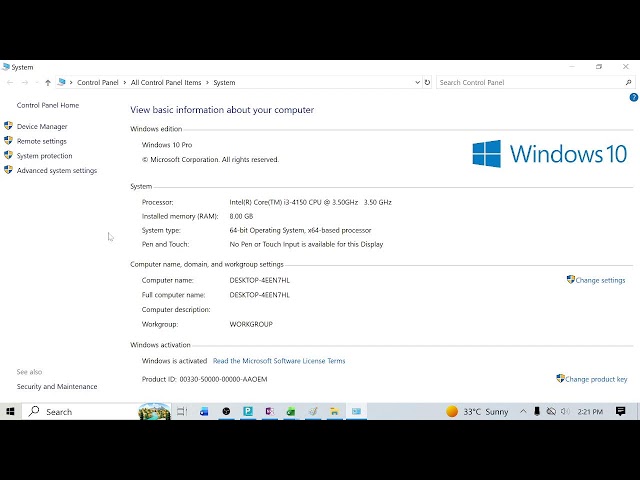This screenshot has height=480, width=640.
Task: Open the Windows Start menu
Action: (10, 411)
